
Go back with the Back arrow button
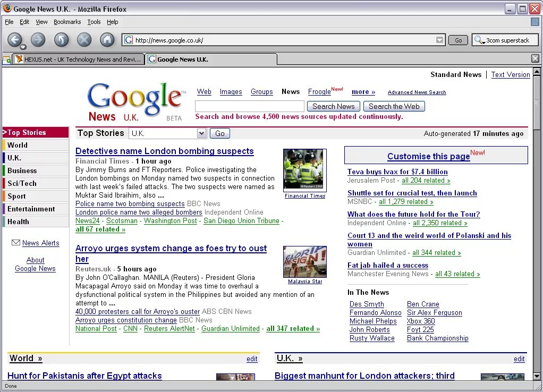point(14,40)
